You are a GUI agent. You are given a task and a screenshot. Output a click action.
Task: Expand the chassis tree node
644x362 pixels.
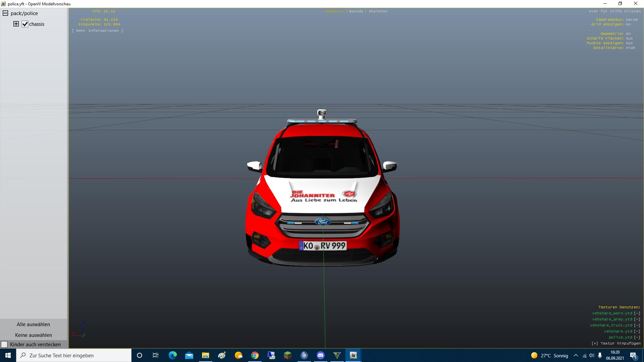pos(16,24)
